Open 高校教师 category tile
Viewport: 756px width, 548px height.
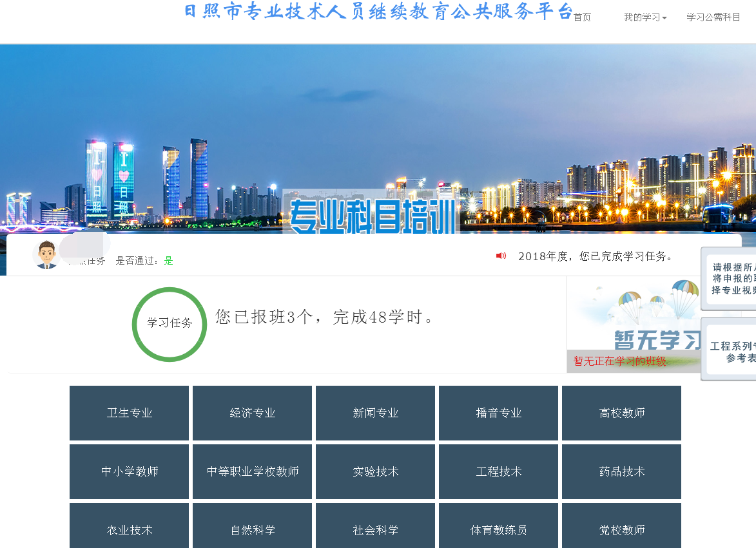click(x=621, y=413)
